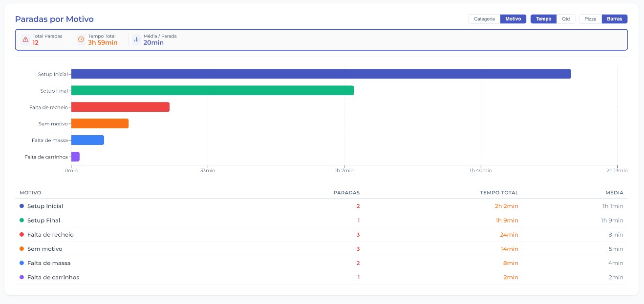
Task: Click the 1h 40min axis tick label
Action: tap(481, 171)
